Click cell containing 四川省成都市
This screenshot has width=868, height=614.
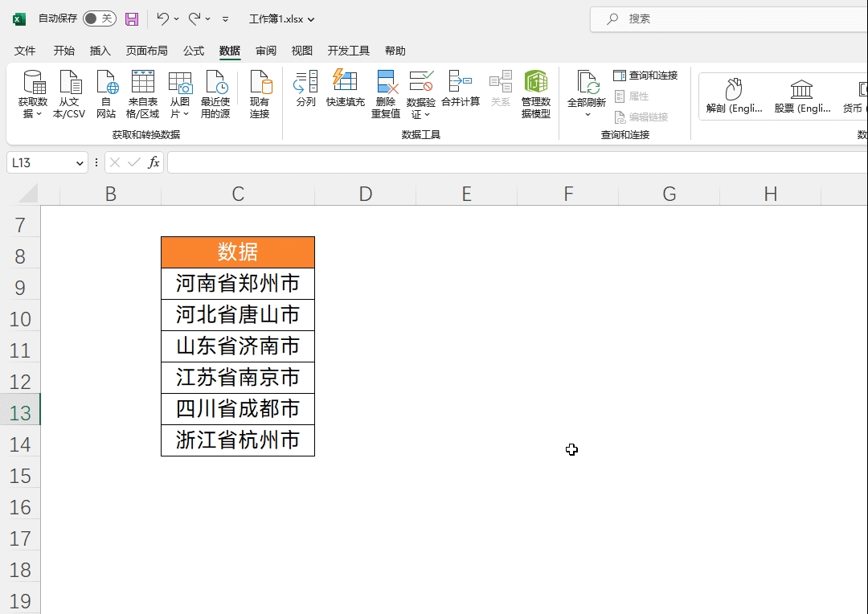point(238,409)
